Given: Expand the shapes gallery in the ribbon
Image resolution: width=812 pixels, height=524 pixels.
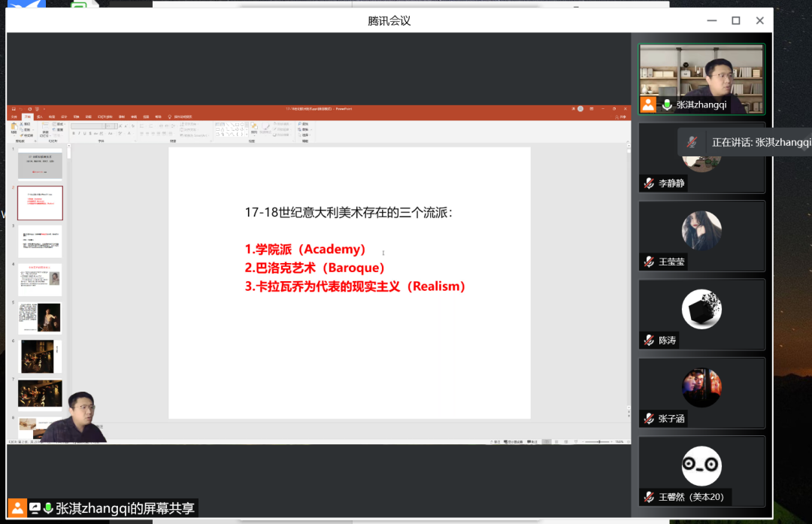Looking at the screenshot, I should coord(245,135).
